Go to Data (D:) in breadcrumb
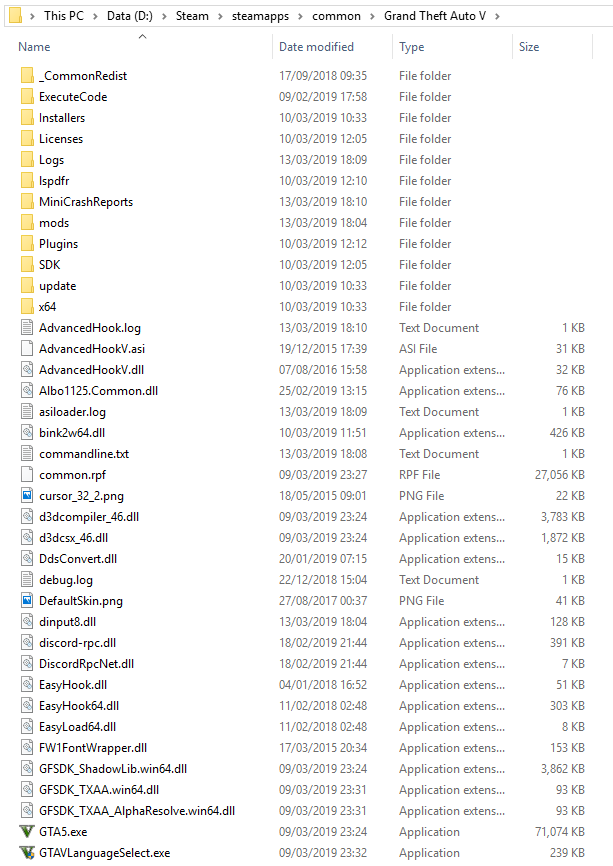613x866 pixels. (130, 16)
